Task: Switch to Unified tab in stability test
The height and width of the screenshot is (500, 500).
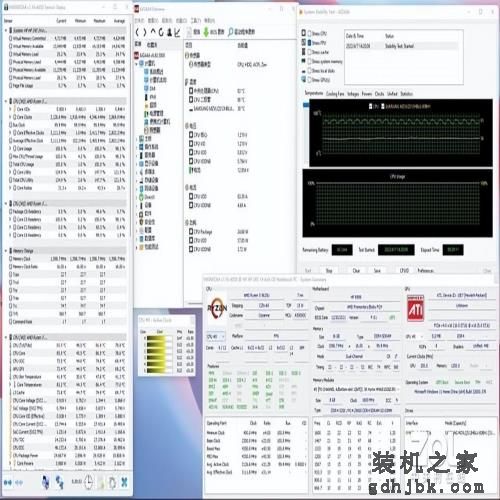Action: (392, 94)
